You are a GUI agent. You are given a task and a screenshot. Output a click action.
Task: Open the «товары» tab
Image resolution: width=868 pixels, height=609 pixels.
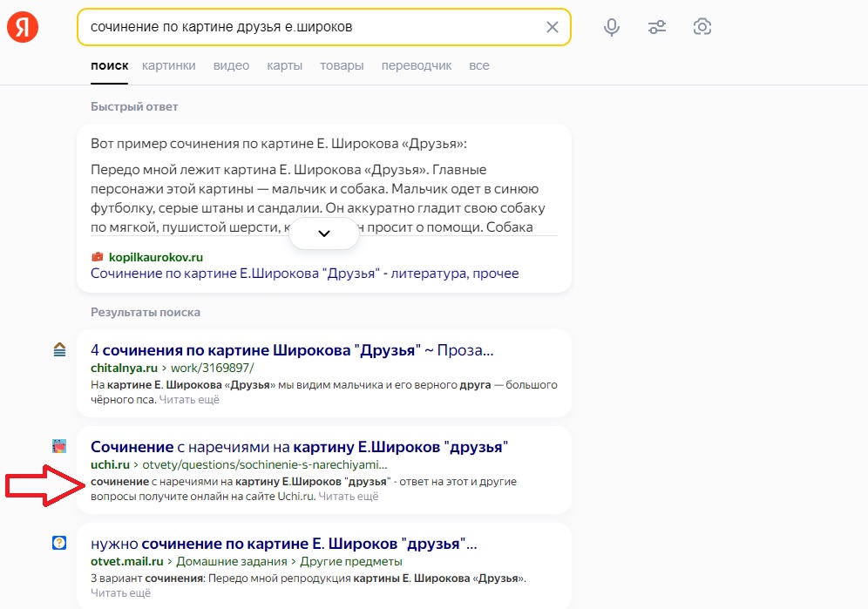point(342,65)
